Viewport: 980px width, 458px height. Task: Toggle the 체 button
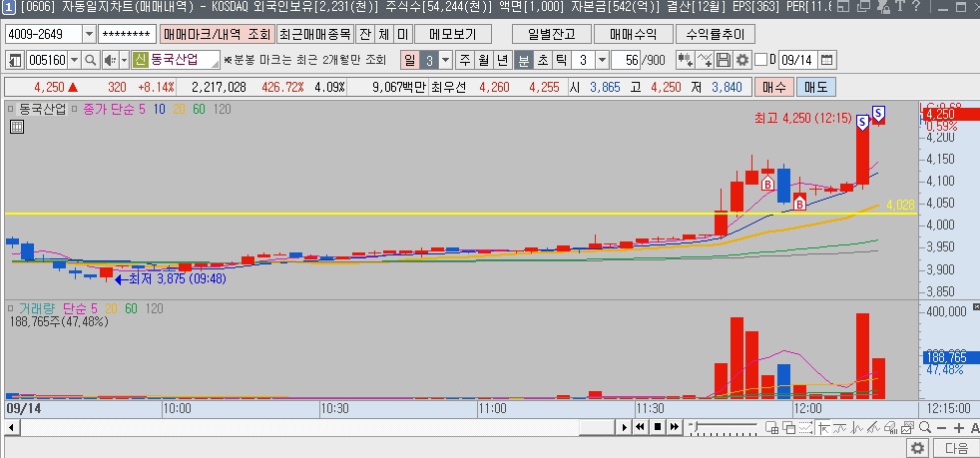(384, 34)
